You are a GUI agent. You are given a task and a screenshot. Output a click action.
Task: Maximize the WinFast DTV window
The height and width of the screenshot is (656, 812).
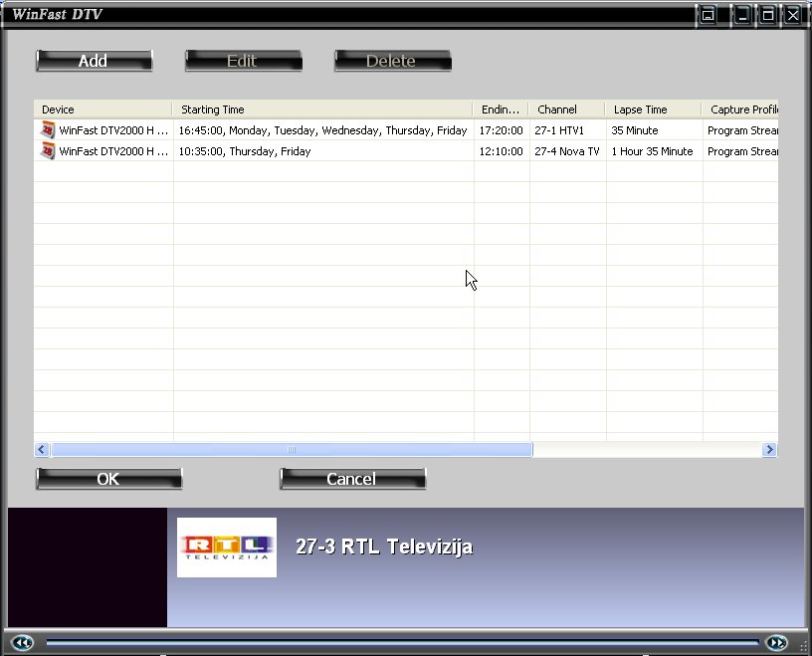(767, 15)
